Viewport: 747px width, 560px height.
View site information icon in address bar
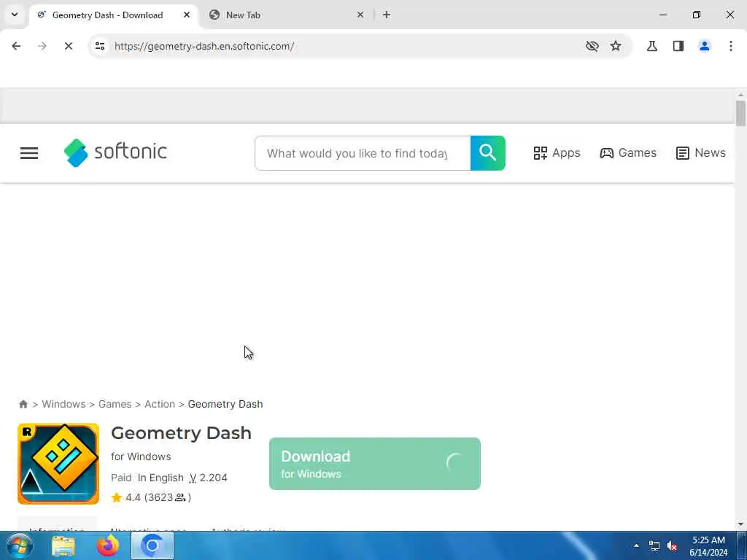point(99,46)
